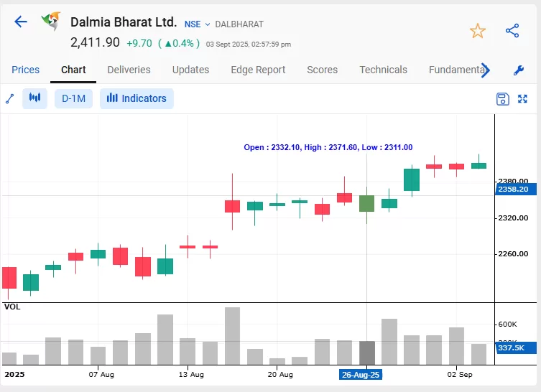Share this stock page
The width and height of the screenshot is (541, 392).
point(512,31)
